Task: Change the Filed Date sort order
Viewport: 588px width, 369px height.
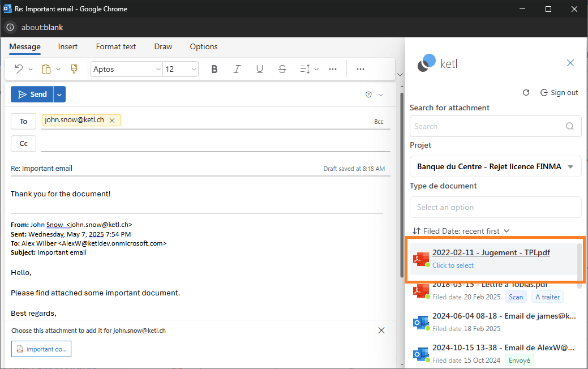Action: coord(461,231)
